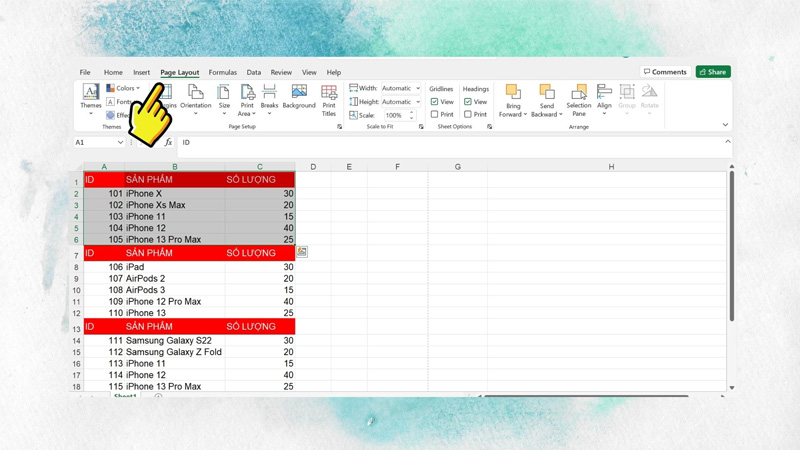
Task: Click the Scale 100% field
Action: click(x=394, y=115)
